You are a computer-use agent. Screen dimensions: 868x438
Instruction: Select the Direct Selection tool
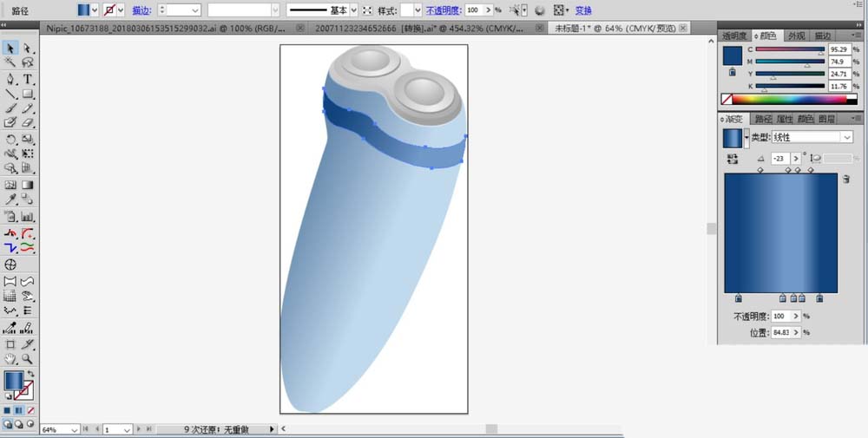[27, 49]
